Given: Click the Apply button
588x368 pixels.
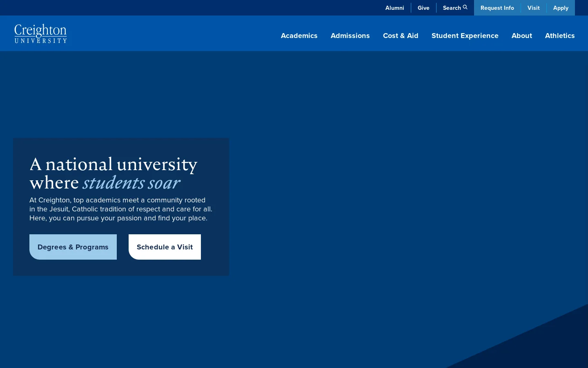Looking at the screenshot, I should coord(561,8).
